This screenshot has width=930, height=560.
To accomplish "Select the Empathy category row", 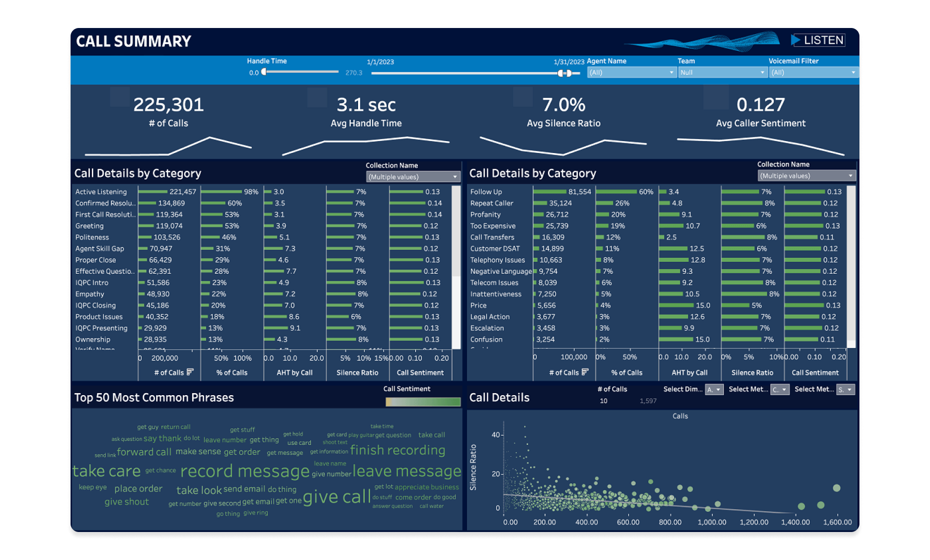I will pos(262,294).
